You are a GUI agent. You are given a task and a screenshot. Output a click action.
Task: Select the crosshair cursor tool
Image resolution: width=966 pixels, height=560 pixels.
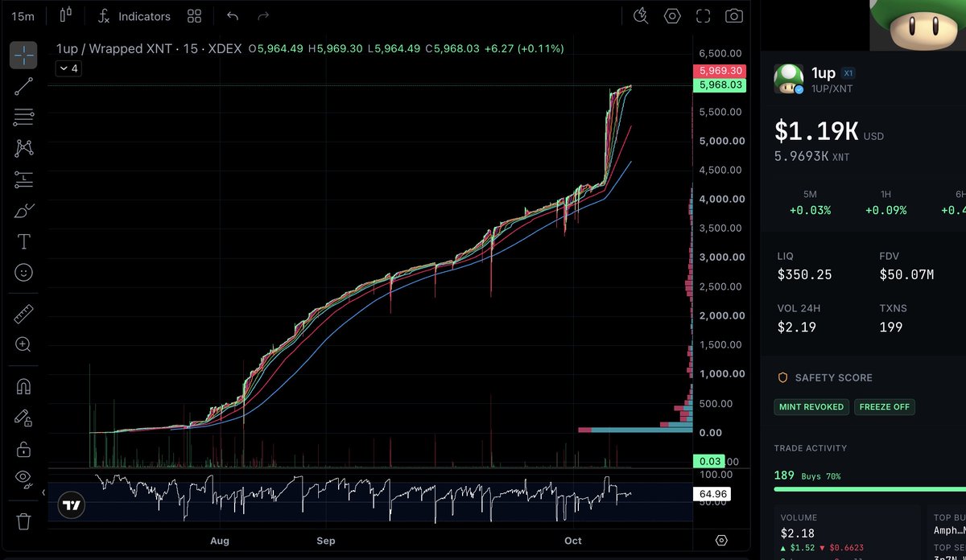point(23,56)
